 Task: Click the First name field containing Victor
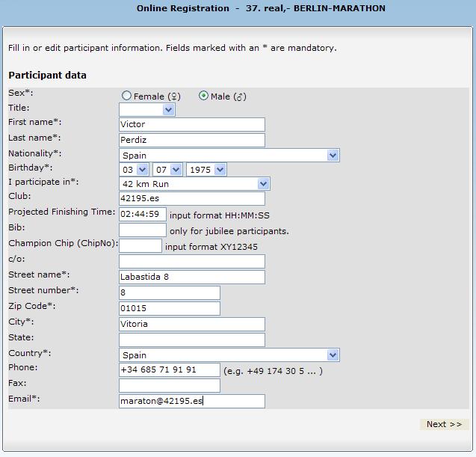click(x=191, y=124)
